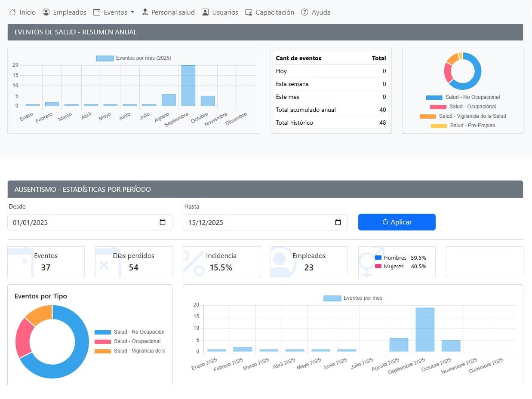Image resolution: width=532 pixels, height=399 pixels.
Task: Toggle the 'Eventos por mes (2025)' legend
Action: [134, 58]
